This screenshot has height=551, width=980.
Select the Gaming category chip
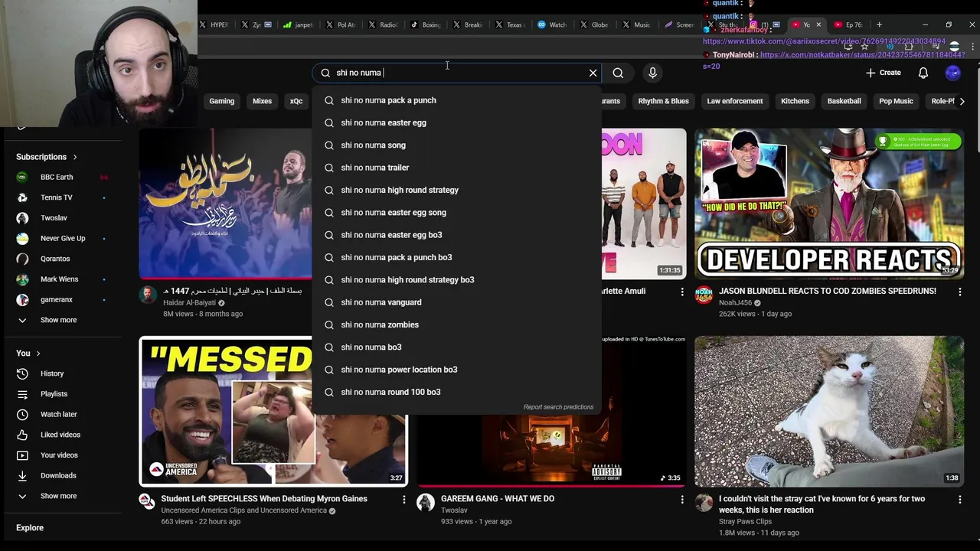222,101
